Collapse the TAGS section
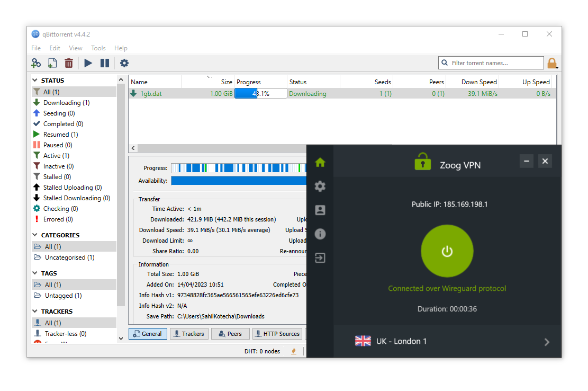 [x=35, y=273]
